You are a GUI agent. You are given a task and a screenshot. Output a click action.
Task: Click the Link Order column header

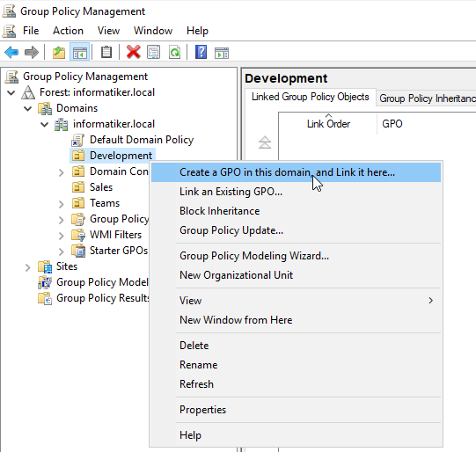pos(328,124)
